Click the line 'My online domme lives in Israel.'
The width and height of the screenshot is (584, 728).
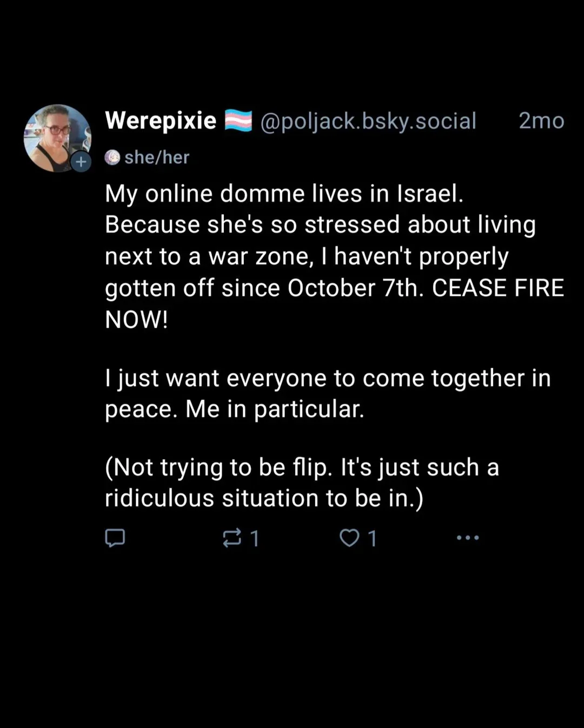284,194
